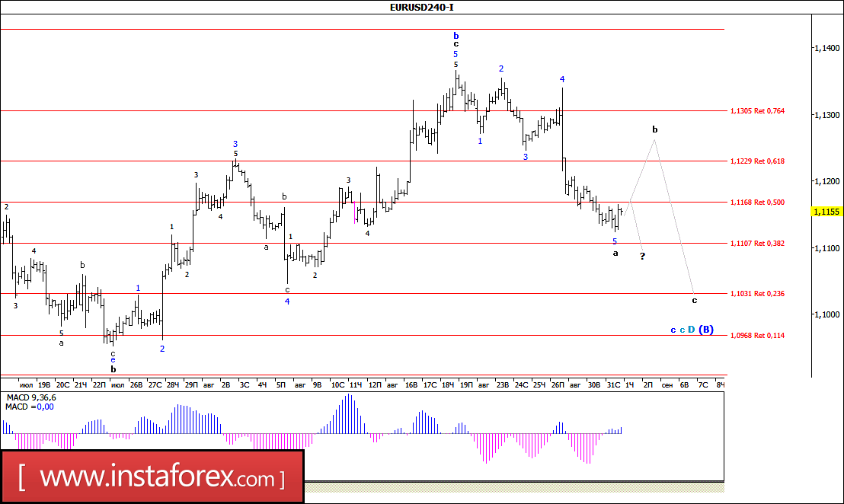The image size is (844, 504).
Task: Select the 18Ч date label
Action: 448,385
